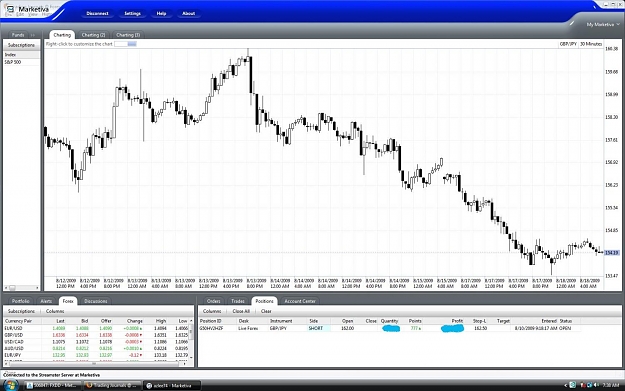Click the Help button

pos(161,14)
